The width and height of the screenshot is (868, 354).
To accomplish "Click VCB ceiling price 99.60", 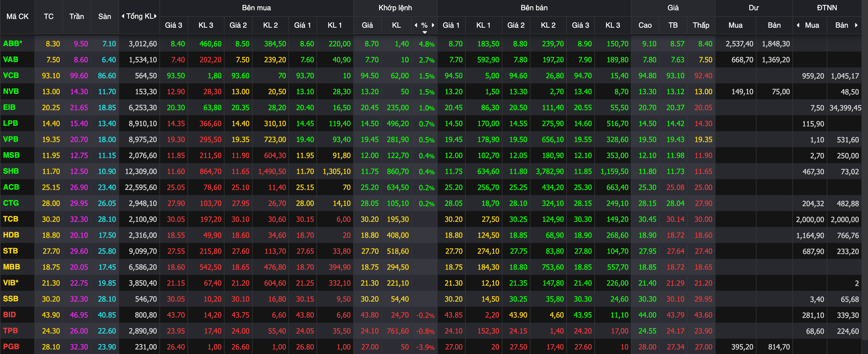I will 79,76.
